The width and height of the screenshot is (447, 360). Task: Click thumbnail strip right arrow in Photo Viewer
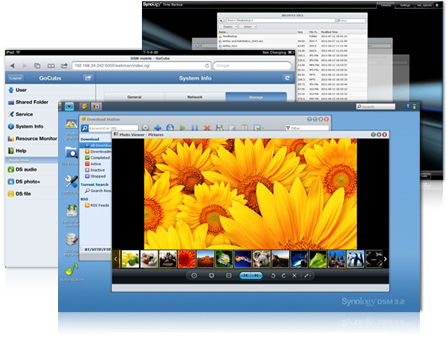385,259
